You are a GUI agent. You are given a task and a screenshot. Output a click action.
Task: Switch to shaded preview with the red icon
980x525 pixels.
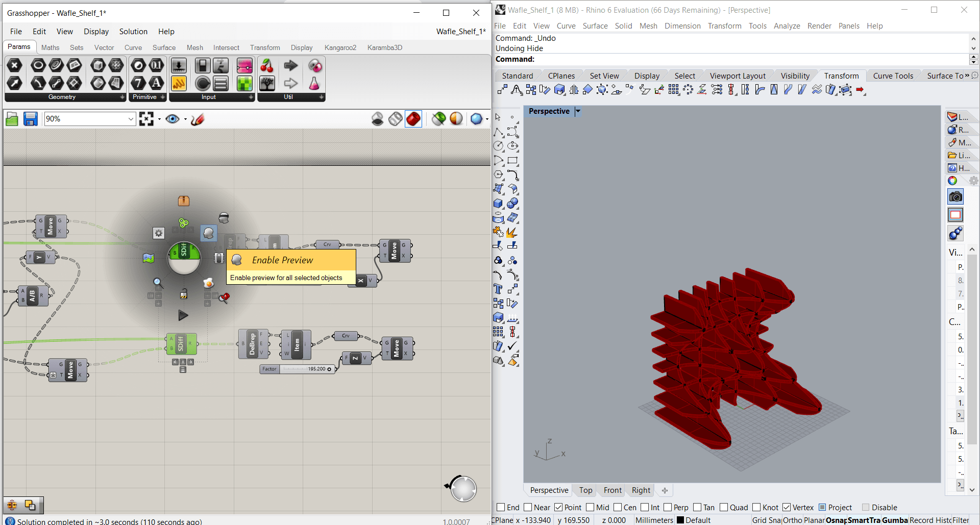click(x=413, y=119)
